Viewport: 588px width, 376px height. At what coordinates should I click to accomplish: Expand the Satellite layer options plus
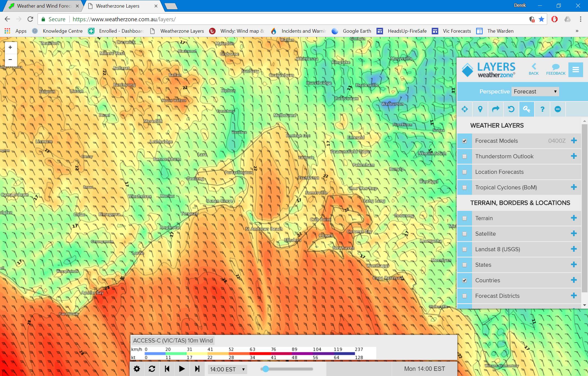pos(574,234)
